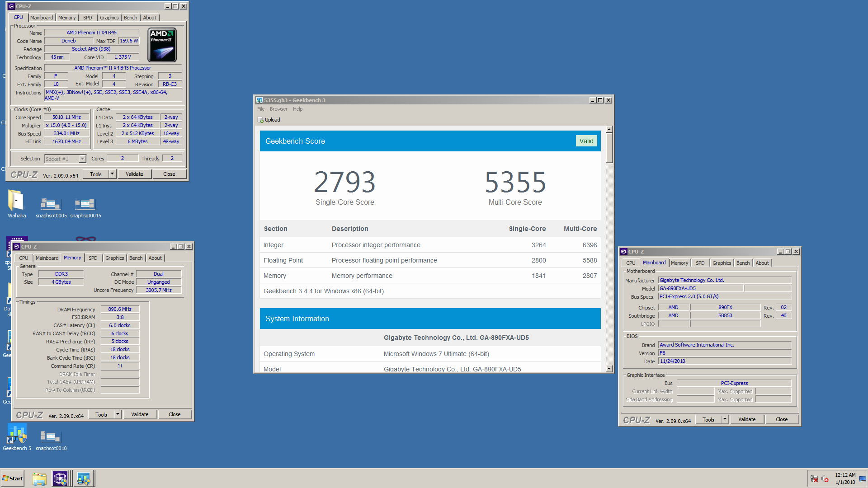This screenshot has width=868, height=488.
Task: Click Bus Speed value 334.01 MHz
Action: coord(66,133)
